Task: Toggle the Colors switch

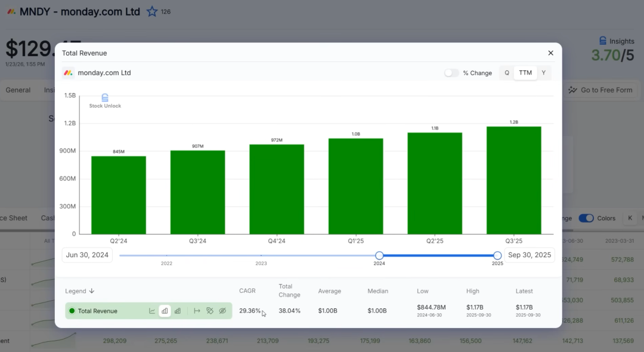Action: pos(586,218)
